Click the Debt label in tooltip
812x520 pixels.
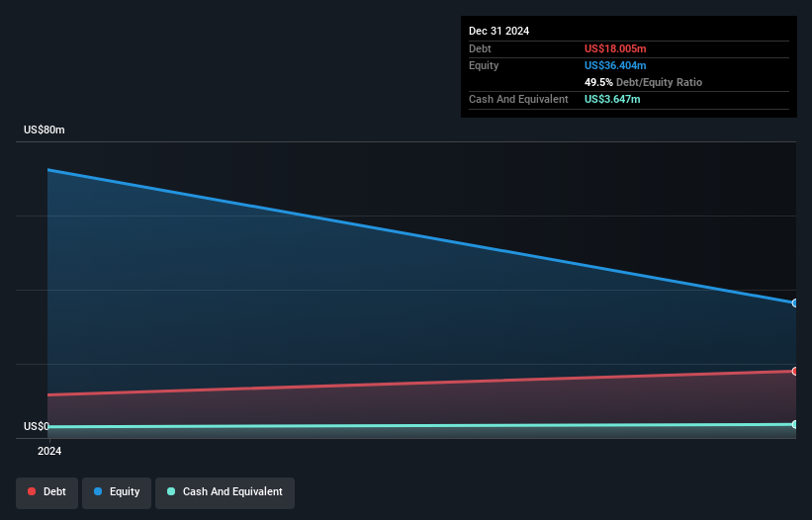[480, 48]
